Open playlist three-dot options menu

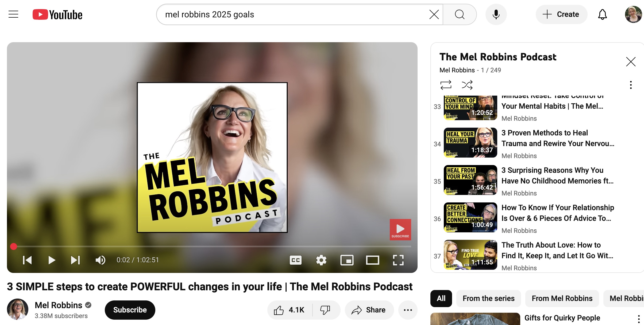(x=631, y=85)
